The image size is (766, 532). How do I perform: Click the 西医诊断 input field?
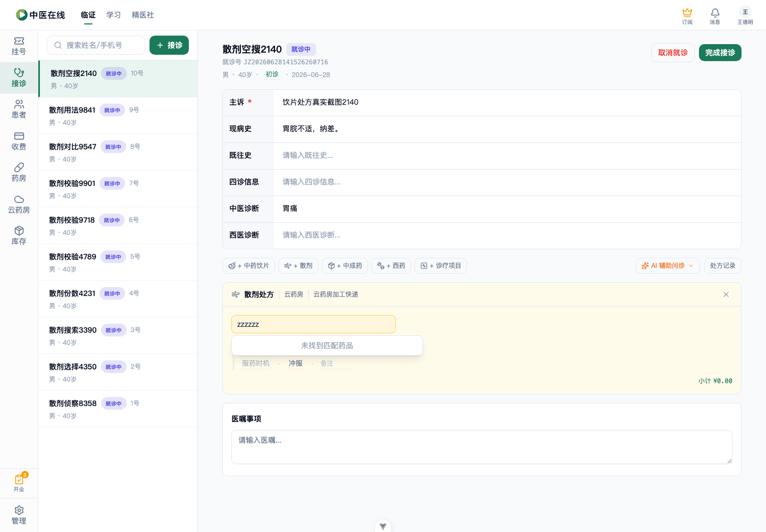pyautogui.click(x=507, y=235)
